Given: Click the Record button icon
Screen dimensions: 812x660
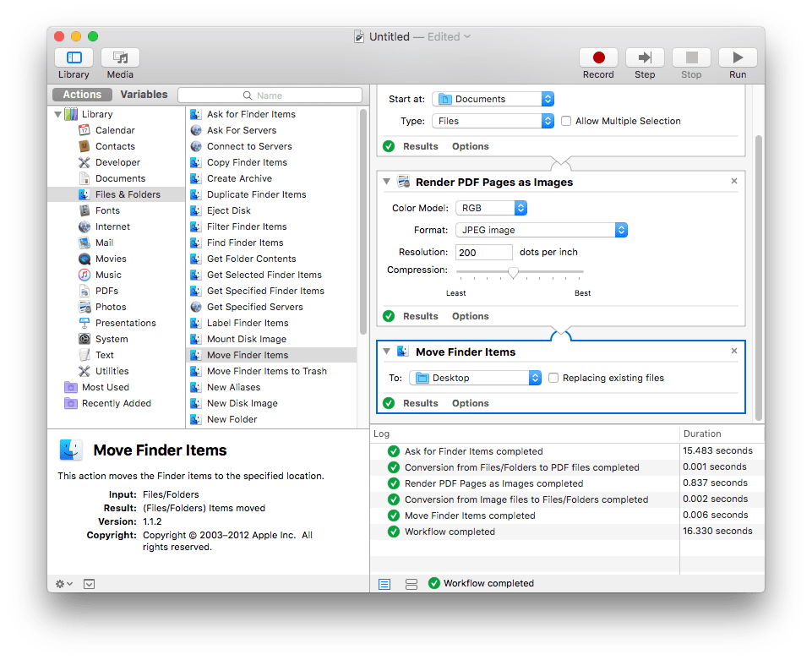Looking at the screenshot, I should (598, 57).
